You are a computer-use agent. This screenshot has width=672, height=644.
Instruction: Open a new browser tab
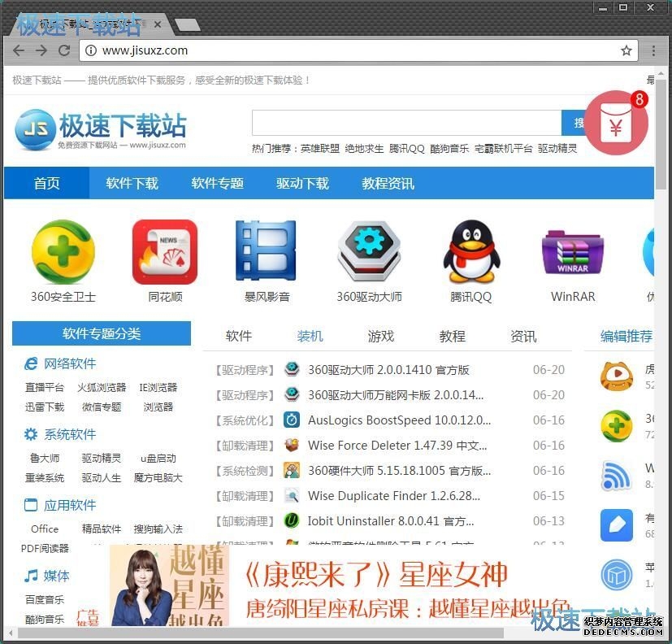pos(187,25)
